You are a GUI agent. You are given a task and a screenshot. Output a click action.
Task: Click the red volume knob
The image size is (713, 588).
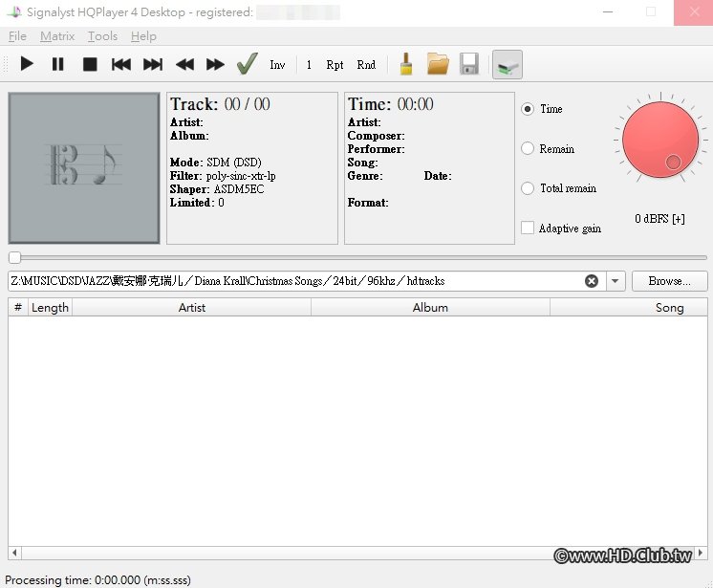pyautogui.click(x=660, y=140)
